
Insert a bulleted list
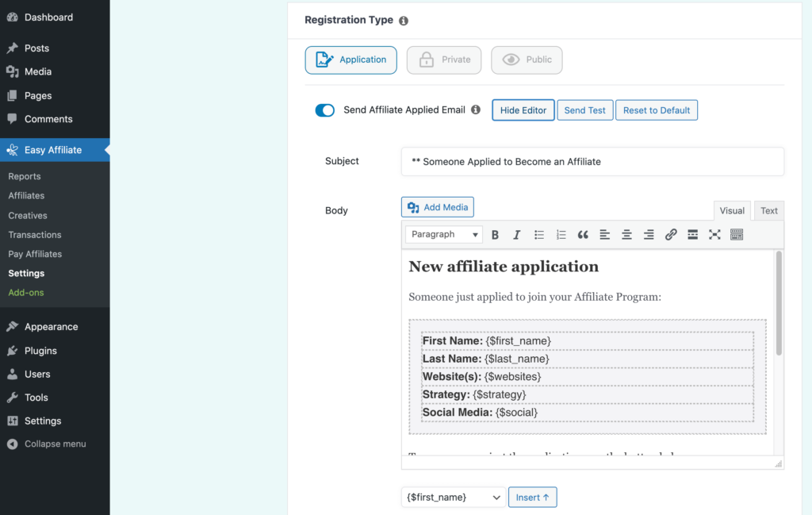pyautogui.click(x=538, y=234)
